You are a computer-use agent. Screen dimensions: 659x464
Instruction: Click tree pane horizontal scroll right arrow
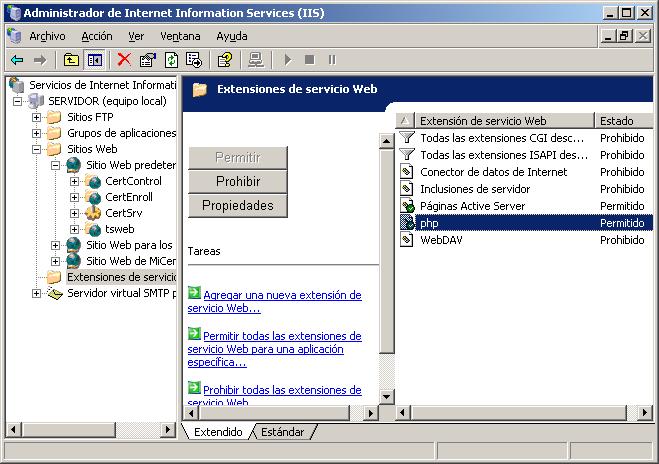(x=168, y=429)
